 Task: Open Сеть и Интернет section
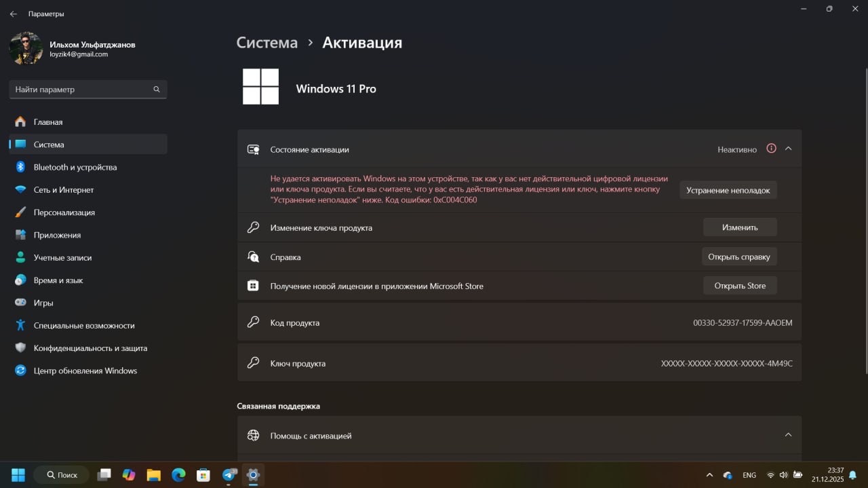[63, 190]
